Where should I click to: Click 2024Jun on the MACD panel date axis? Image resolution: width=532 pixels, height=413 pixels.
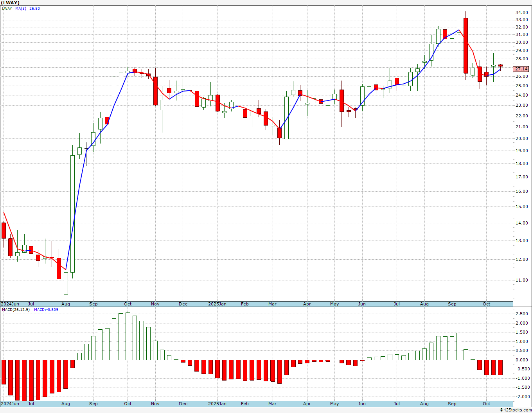tap(10, 404)
